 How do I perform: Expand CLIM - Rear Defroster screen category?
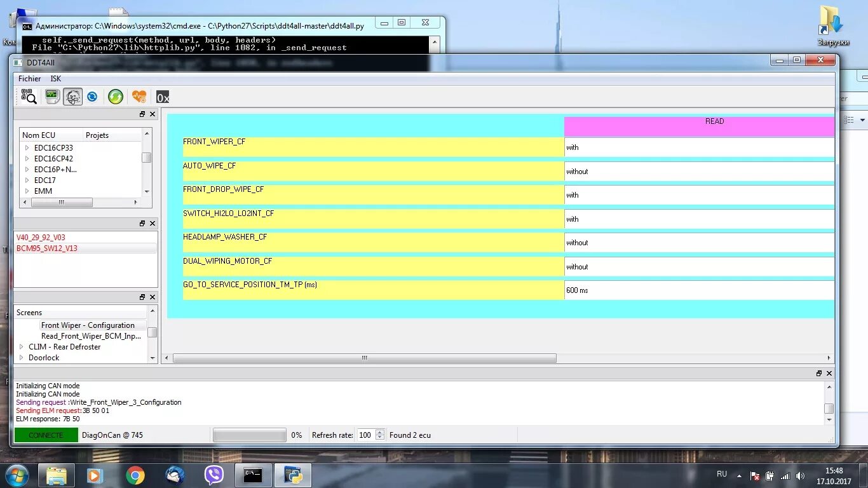click(x=22, y=347)
